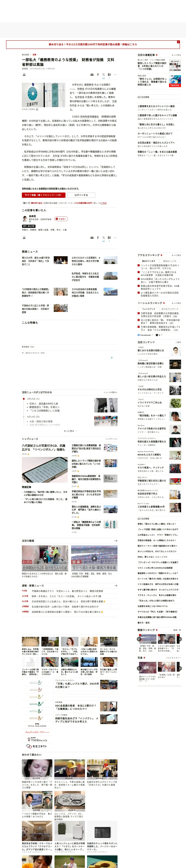Screen dimensions: 186x868
Task: Open the Newton 野外フェス series thumbnail
Action: (175, 81)
